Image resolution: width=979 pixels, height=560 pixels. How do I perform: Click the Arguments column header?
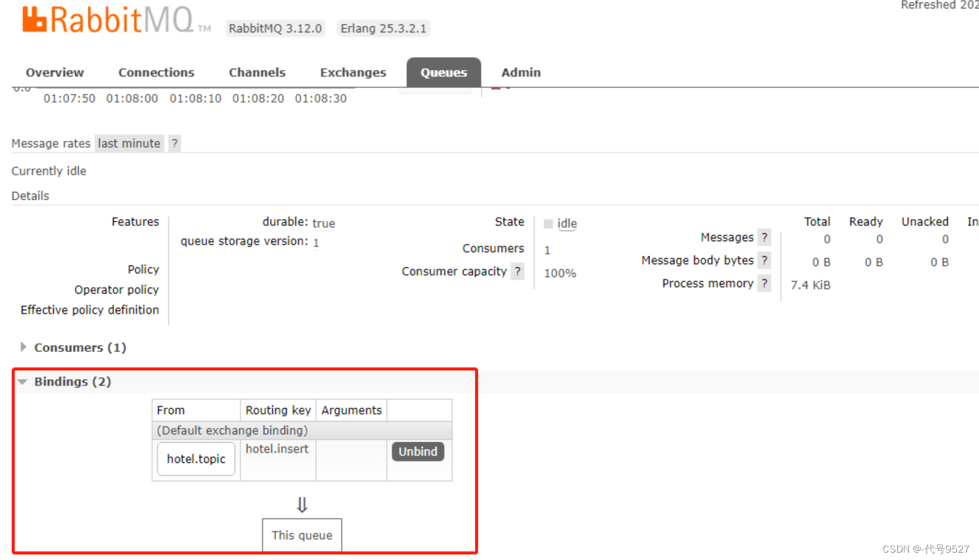pos(352,410)
